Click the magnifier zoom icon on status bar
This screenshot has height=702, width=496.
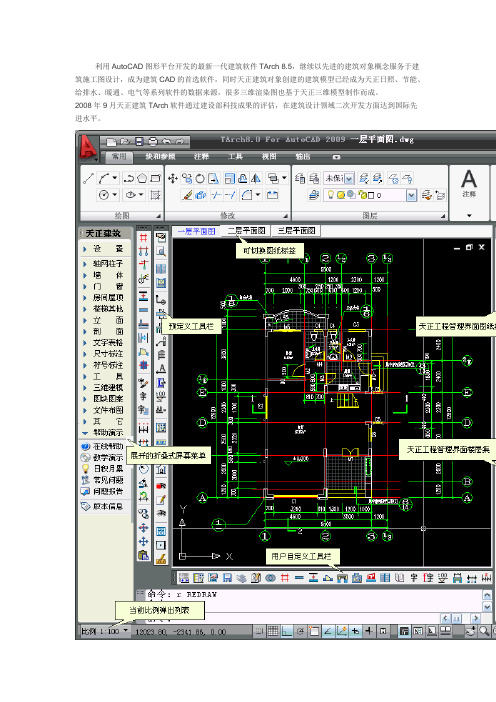(x=484, y=631)
